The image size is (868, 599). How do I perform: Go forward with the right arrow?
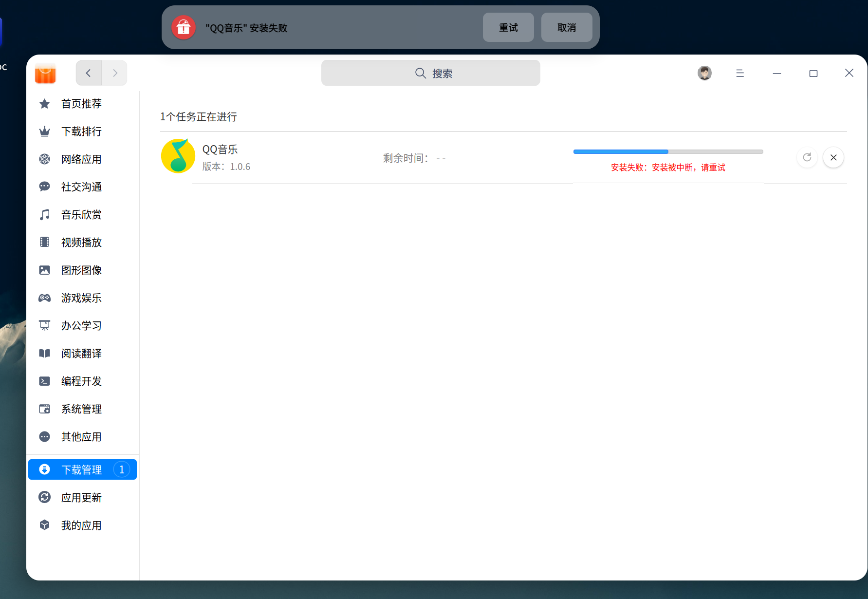tap(115, 73)
